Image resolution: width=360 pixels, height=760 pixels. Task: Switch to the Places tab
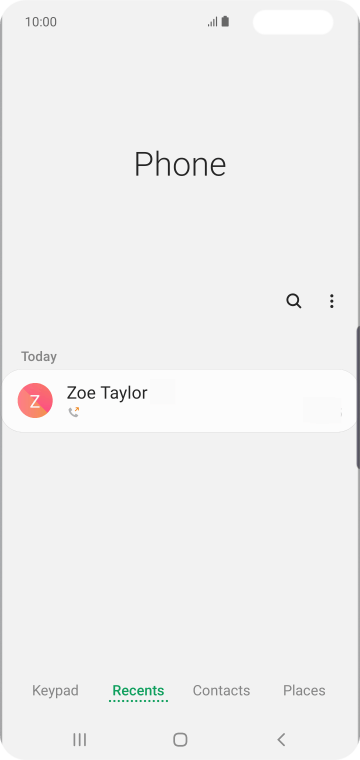(304, 690)
